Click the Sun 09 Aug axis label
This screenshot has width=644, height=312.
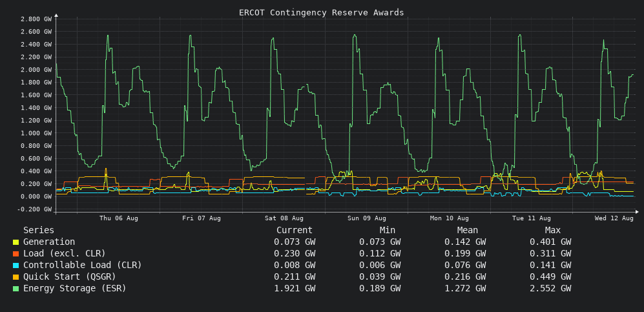367,218
